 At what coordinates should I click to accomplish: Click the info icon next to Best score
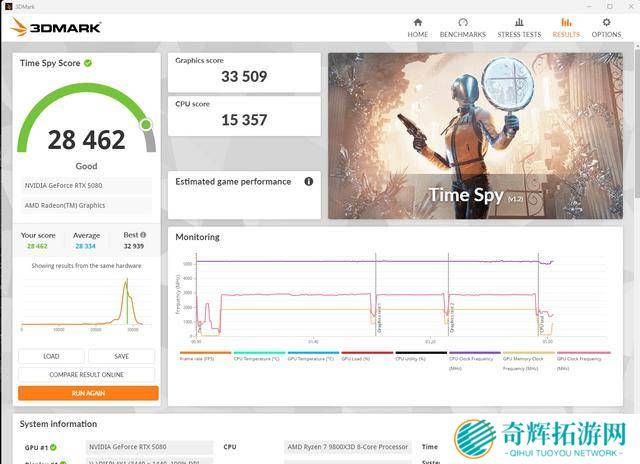tap(143, 235)
